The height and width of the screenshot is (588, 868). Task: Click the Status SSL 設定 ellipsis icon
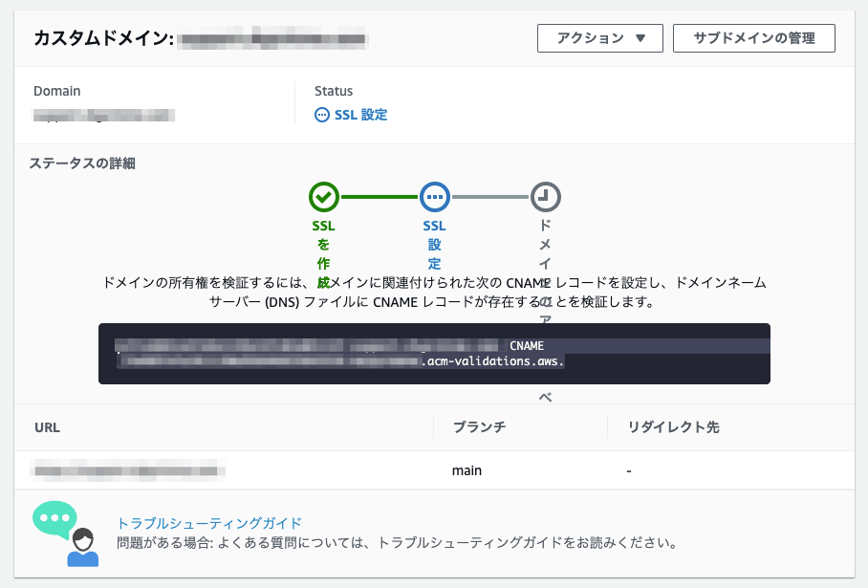coord(321,115)
